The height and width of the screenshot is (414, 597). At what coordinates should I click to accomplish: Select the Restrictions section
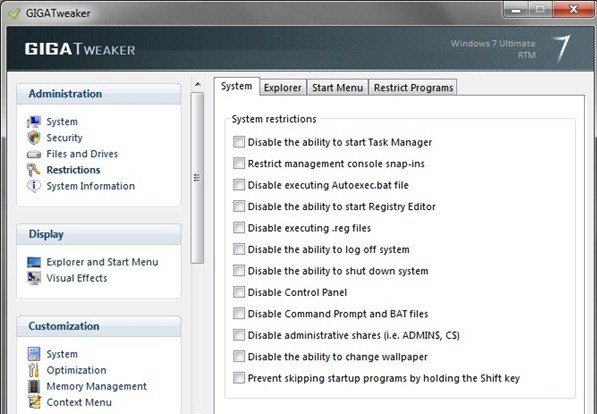tap(73, 170)
